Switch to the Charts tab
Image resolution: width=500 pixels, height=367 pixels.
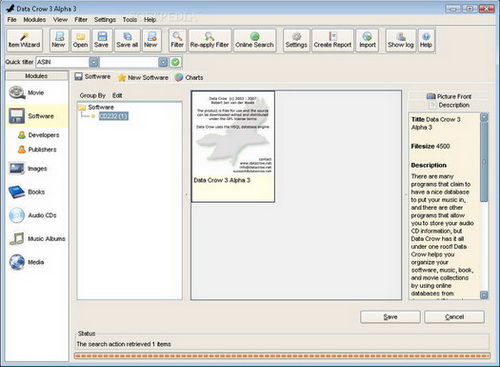189,77
